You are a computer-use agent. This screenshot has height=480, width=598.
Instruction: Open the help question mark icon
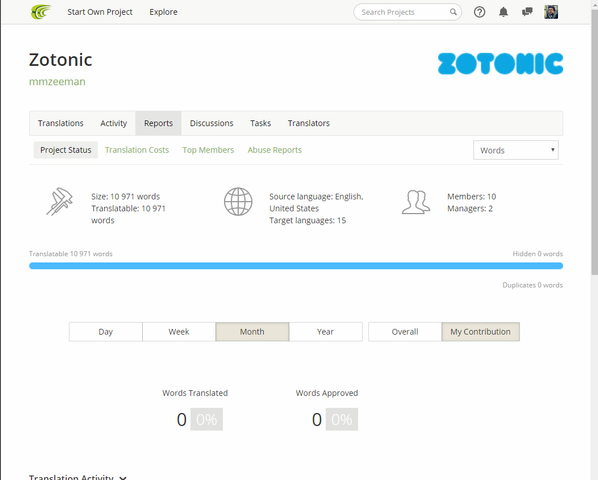tap(479, 12)
